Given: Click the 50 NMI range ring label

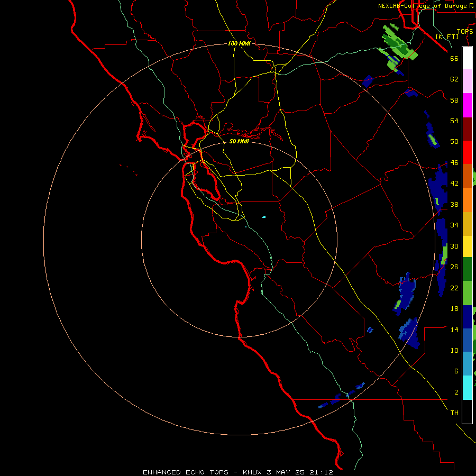Looking at the screenshot, I should click(x=239, y=141).
